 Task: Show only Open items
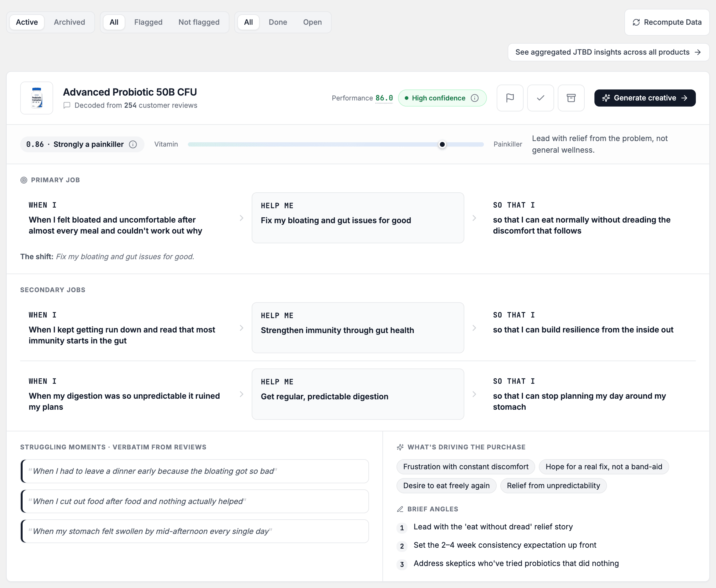pos(312,22)
